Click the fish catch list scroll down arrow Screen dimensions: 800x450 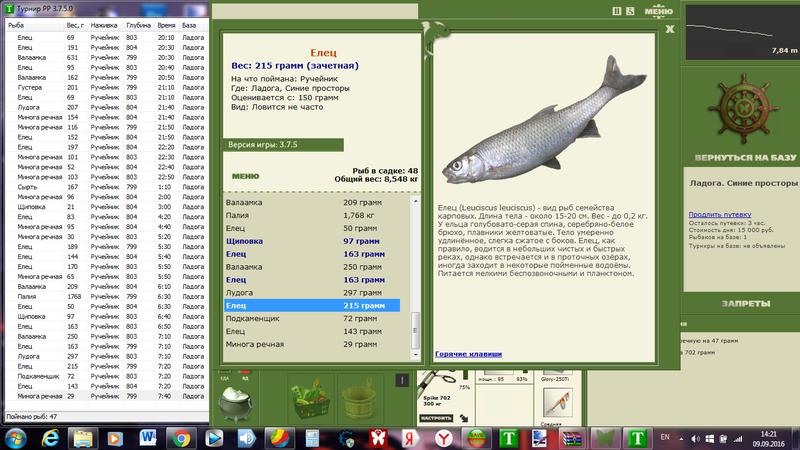pos(415,354)
